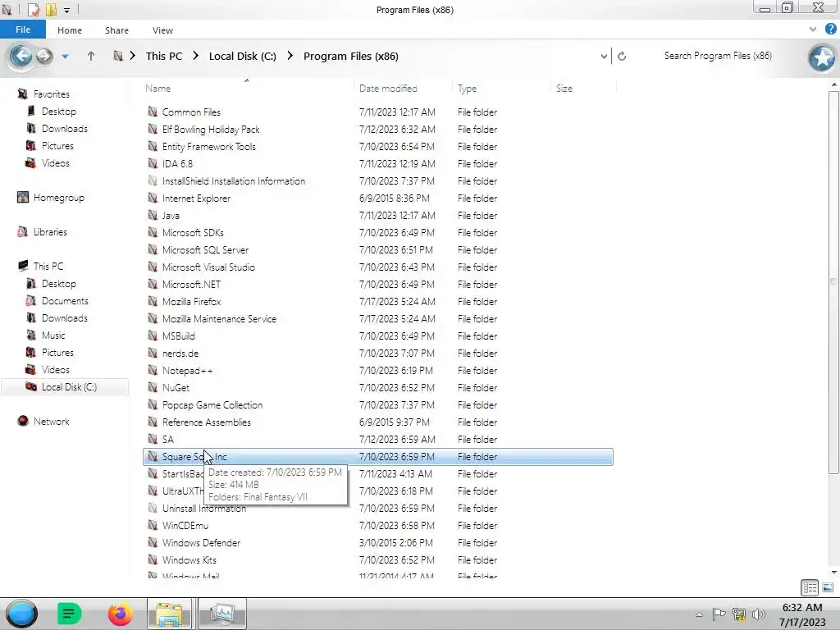Click 'Local Disk (C:)' breadcrumb in address bar
This screenshot has height=630, width=840.
[242, 56]
